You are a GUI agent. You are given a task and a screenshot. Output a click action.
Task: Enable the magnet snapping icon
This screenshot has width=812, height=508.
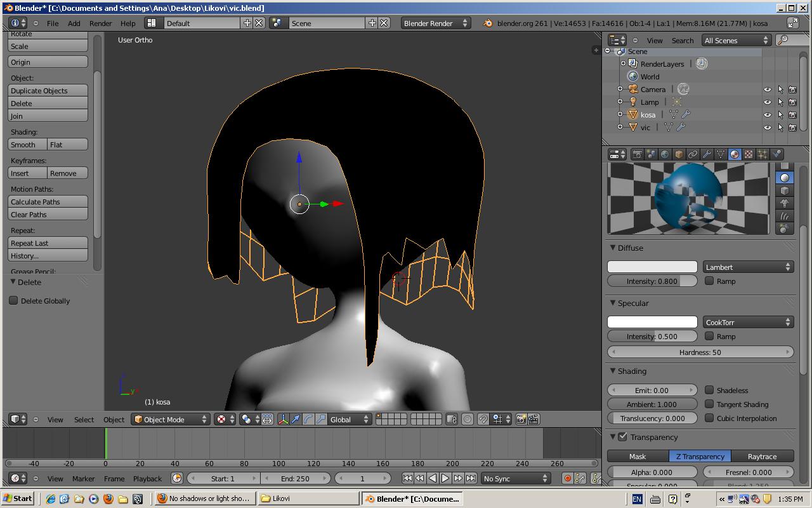483,419
